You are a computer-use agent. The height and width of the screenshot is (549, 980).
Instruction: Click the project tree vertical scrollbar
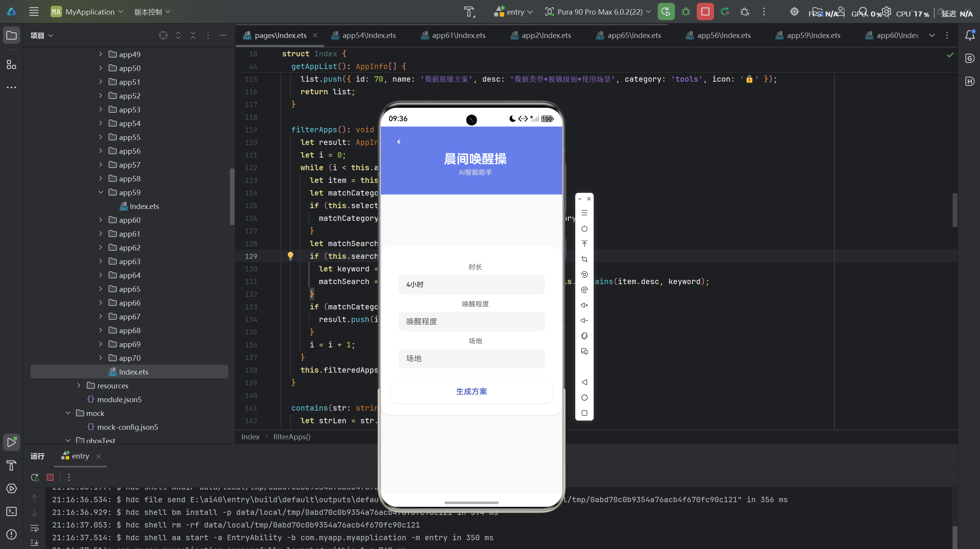(232, 197)
